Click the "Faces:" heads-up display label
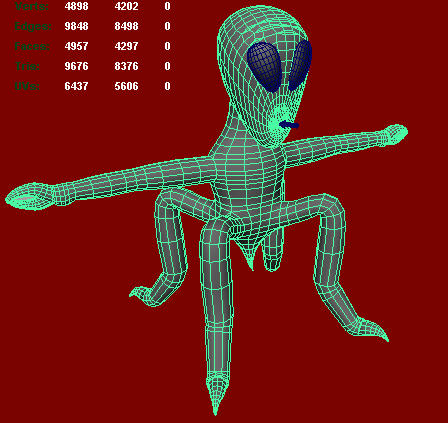Screen dimensions: 448x423 (x=32, y=46)
